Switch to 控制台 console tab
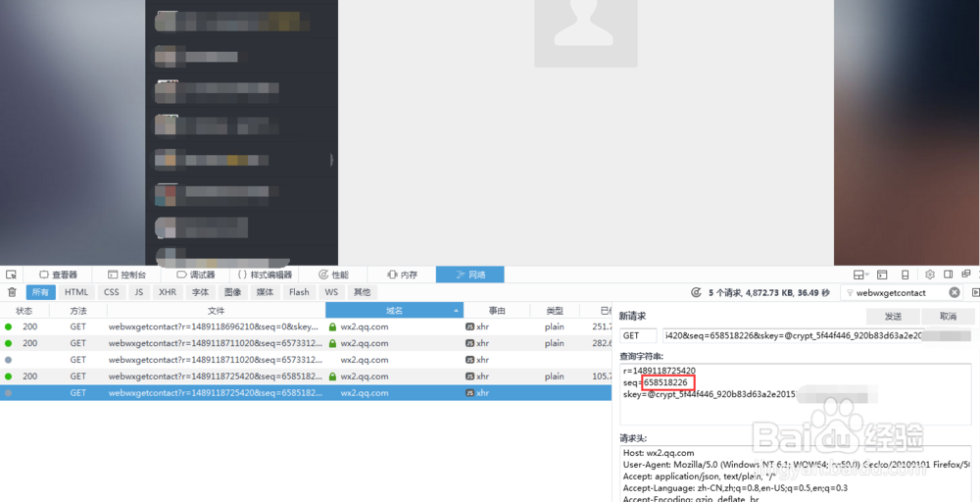The image size is (980, 502). coord(126,275)
